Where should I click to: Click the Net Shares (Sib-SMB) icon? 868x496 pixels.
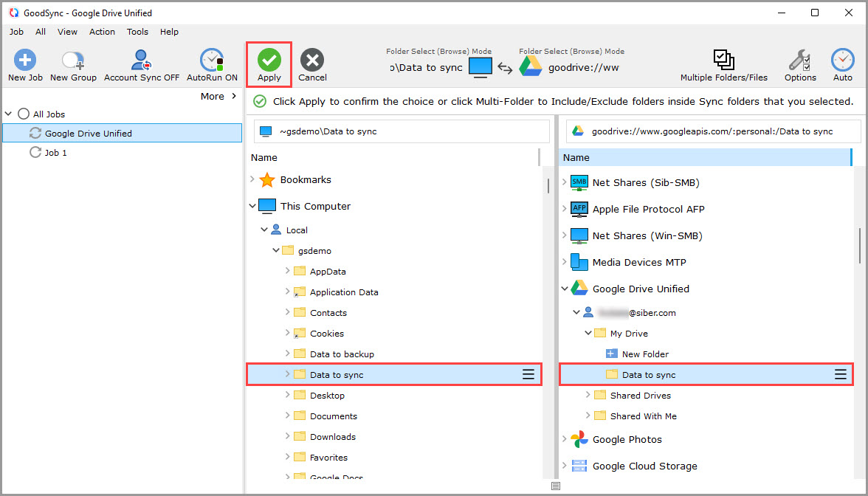click(x=579, y=182)
